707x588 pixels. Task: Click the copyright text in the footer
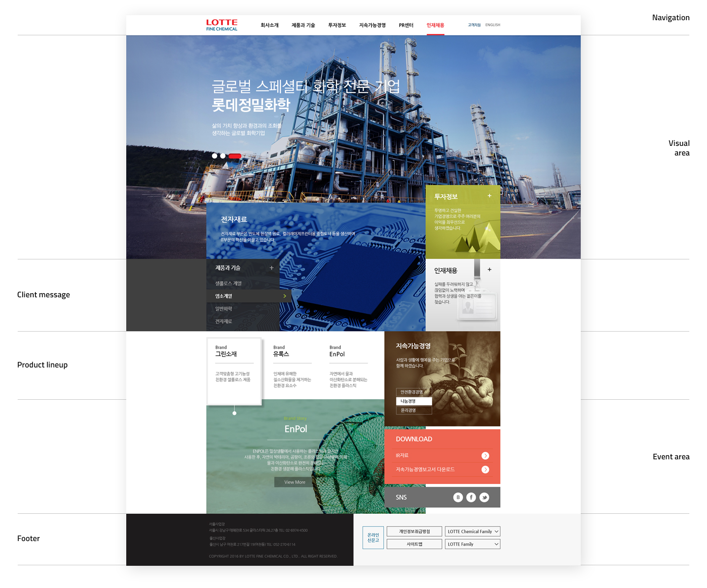[273, 556]
